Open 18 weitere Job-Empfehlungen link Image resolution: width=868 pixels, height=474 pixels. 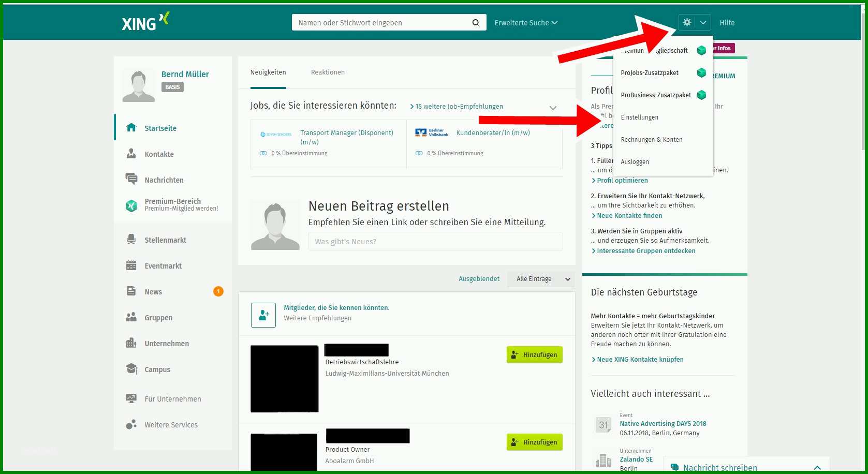457,107
